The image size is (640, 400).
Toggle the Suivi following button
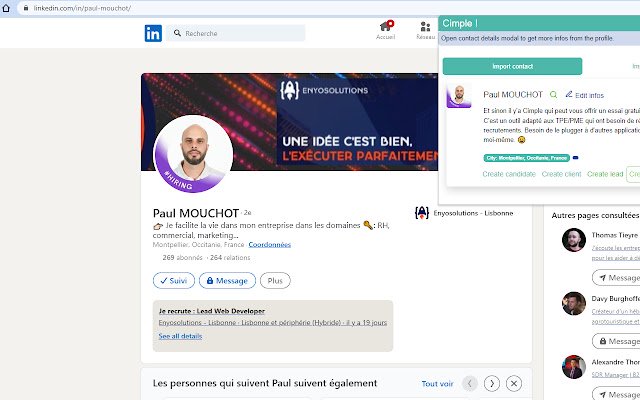tap(174, 281)
